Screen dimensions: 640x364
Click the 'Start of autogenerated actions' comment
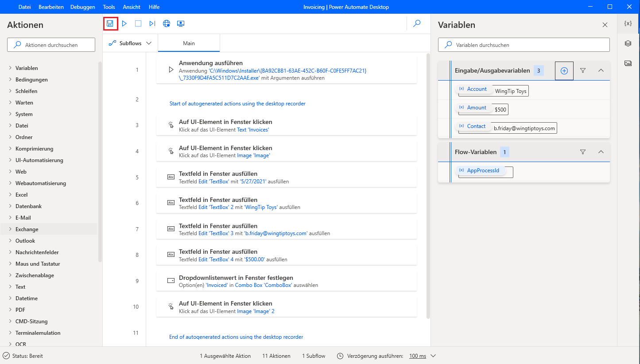(237, 104)
